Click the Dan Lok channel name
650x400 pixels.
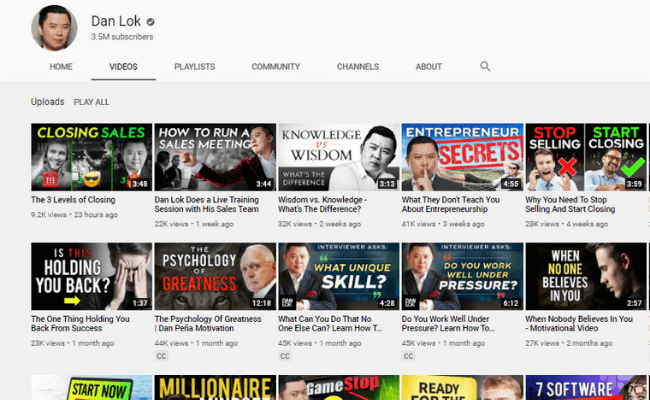(x=116, y=21)
